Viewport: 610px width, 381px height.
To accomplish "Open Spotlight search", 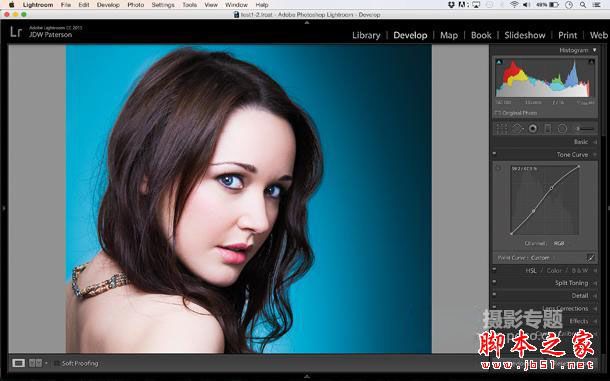I will (x=583, y=5).
